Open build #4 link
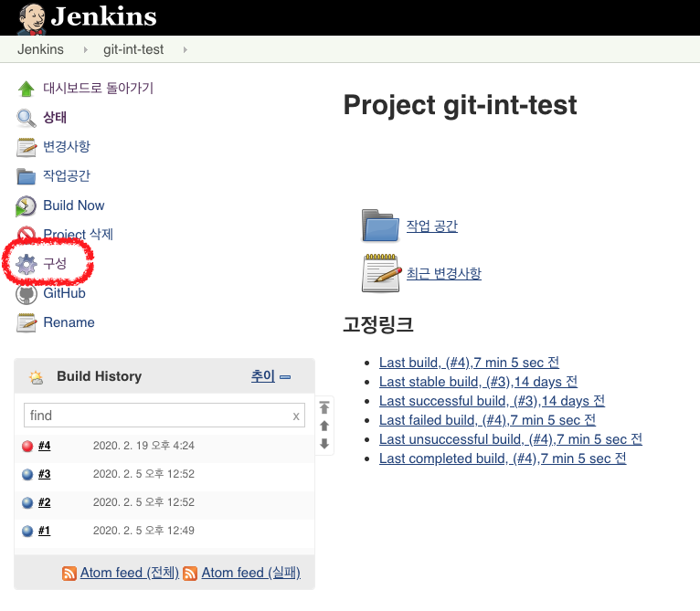700x611 pixels. click(x=44, y=446)
